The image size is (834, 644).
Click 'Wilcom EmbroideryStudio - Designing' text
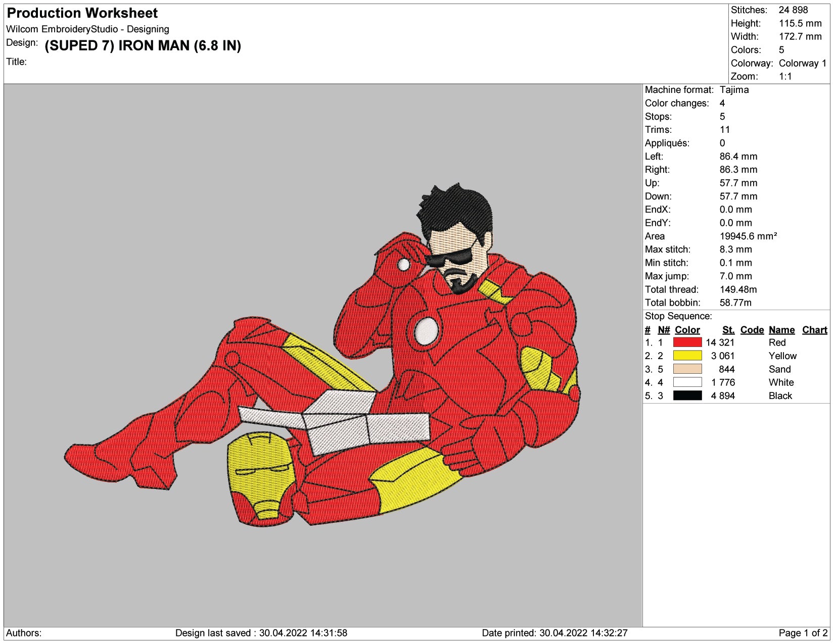click(87, 29)
